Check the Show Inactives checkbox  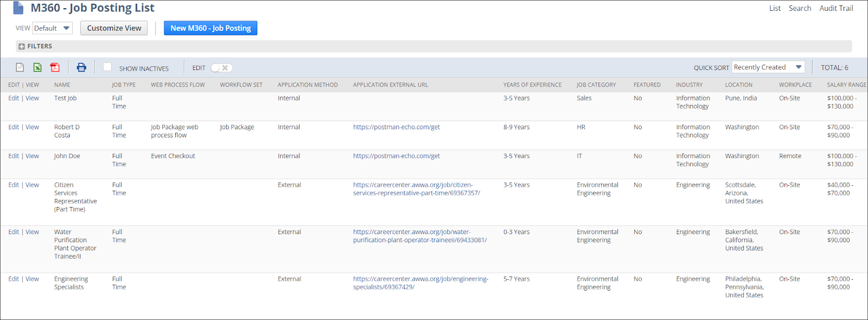coord(107,67)
